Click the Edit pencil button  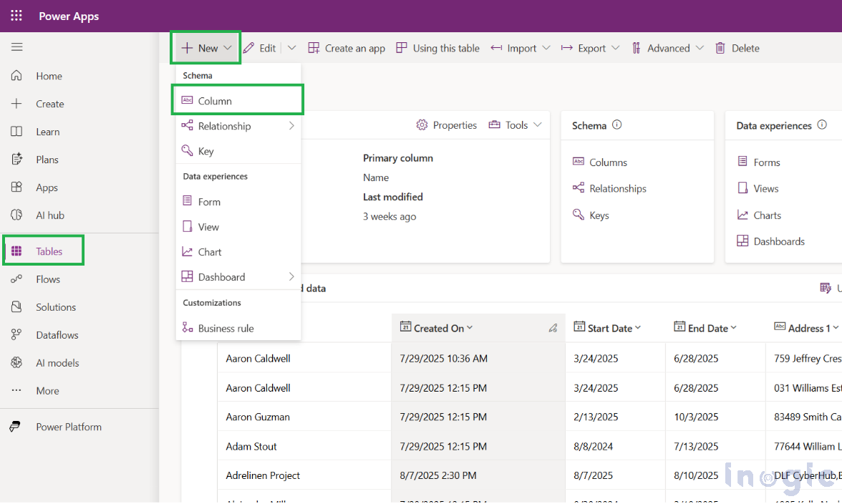click(259, 48)
